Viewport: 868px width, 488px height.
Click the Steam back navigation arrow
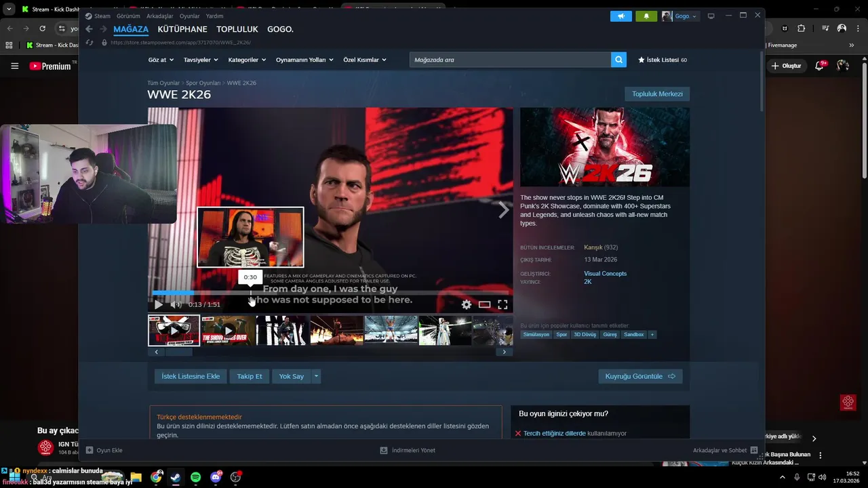[89, 29]
